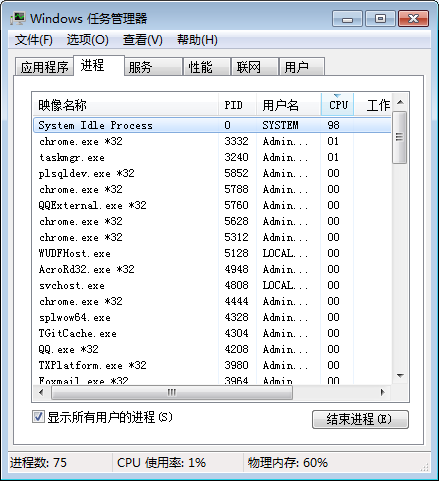This screenshot has height=481, width=439.
Task: Click the horizontal scrollbar left arrow
Action: pos(41,392)
